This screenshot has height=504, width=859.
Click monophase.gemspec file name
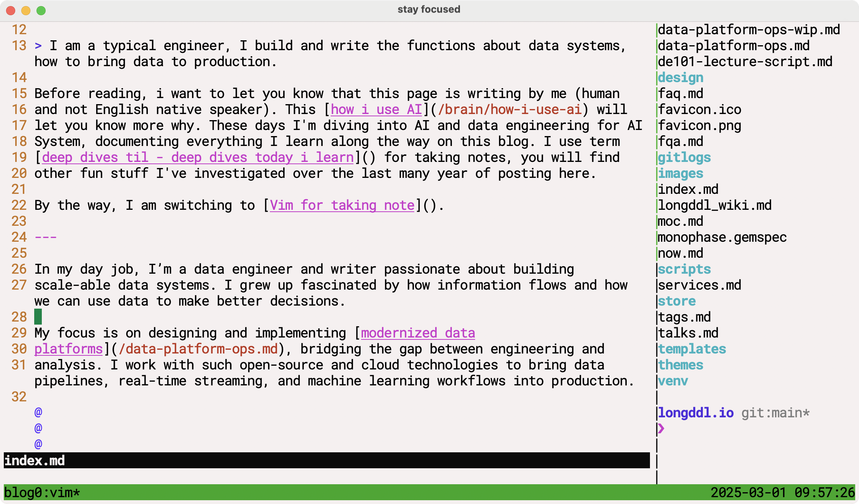pos(722,237)
